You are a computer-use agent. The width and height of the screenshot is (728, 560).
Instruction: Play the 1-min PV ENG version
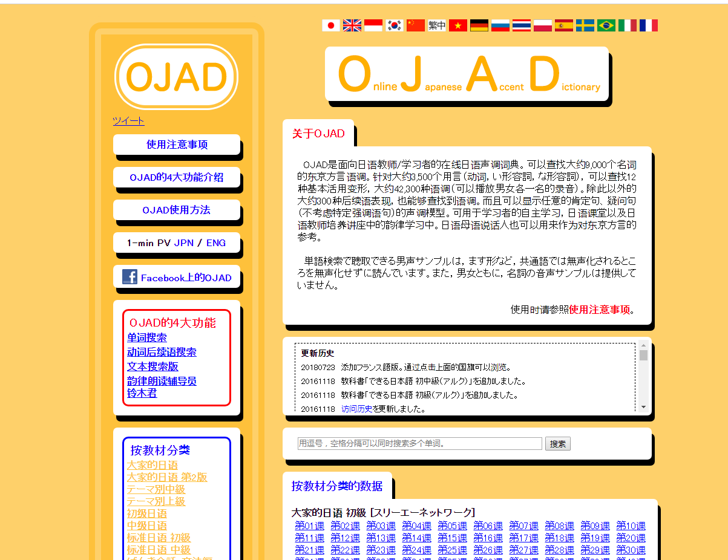pyautogui.click(x=216, y=243)
